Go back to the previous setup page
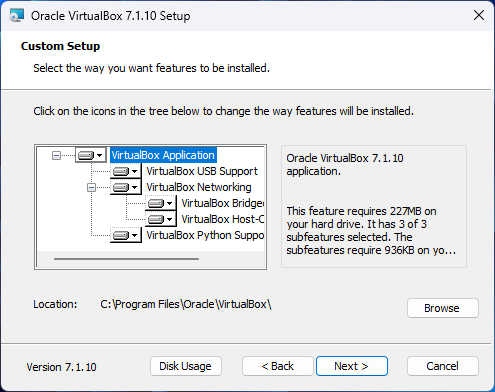The image size is (495, 392). [x=278, y=366]
